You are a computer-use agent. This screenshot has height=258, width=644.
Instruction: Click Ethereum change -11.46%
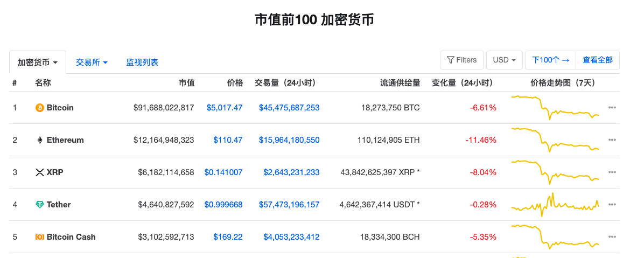coord(481,140)
